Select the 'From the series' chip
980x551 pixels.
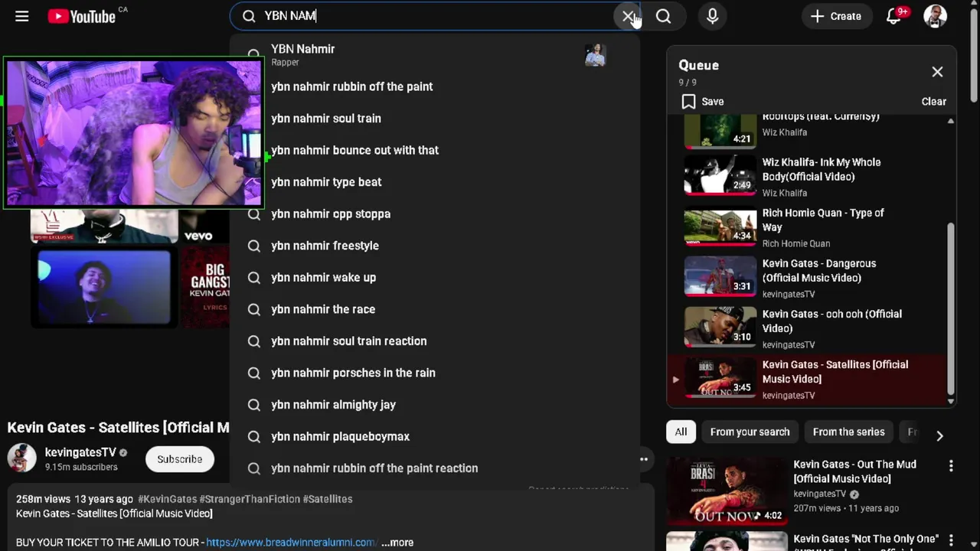848,432
